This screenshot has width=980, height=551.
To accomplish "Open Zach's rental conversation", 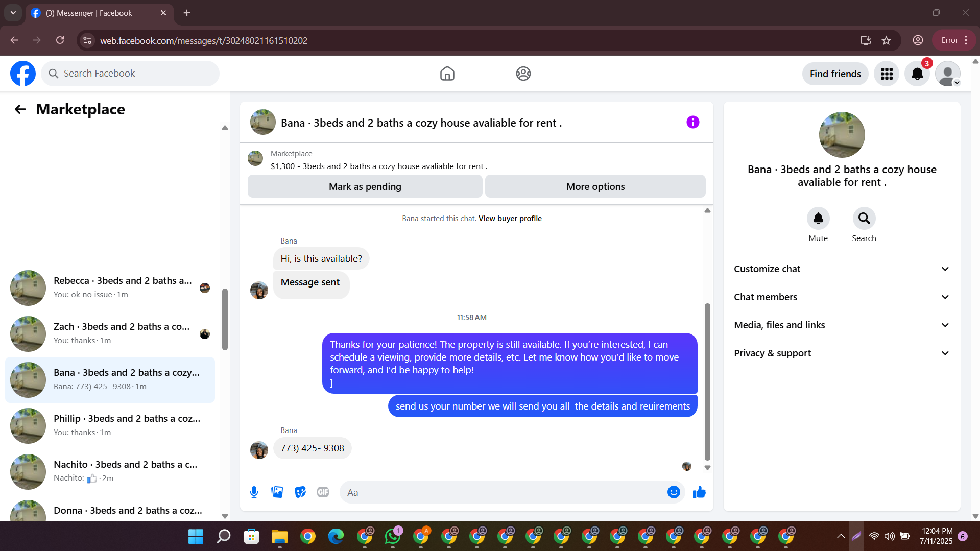I will point(110,334).
